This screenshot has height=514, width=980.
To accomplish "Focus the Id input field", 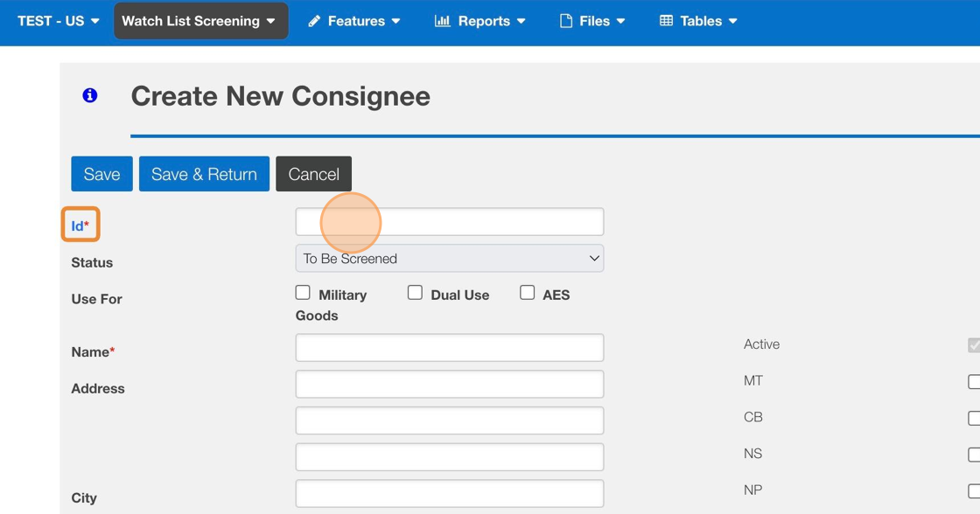I will [450, 222].
